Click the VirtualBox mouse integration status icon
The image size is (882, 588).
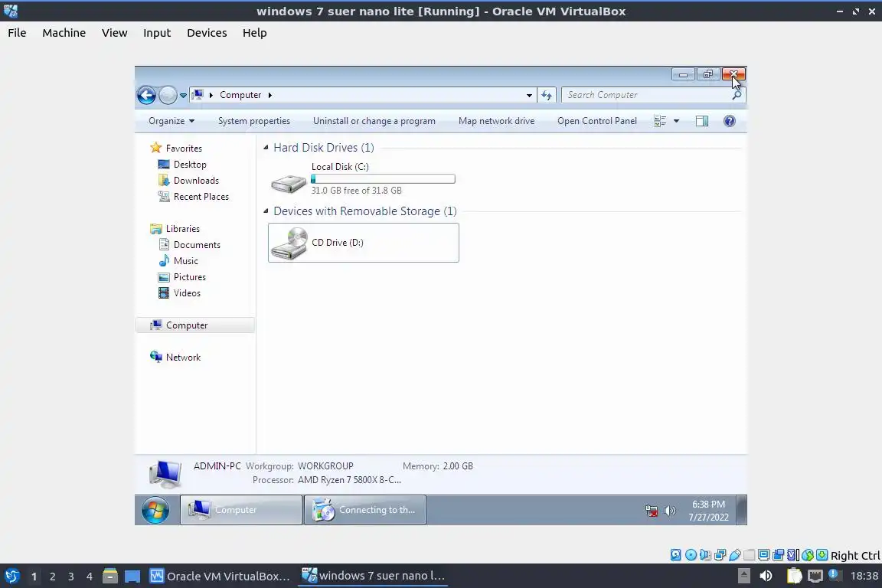pos(808,555)
